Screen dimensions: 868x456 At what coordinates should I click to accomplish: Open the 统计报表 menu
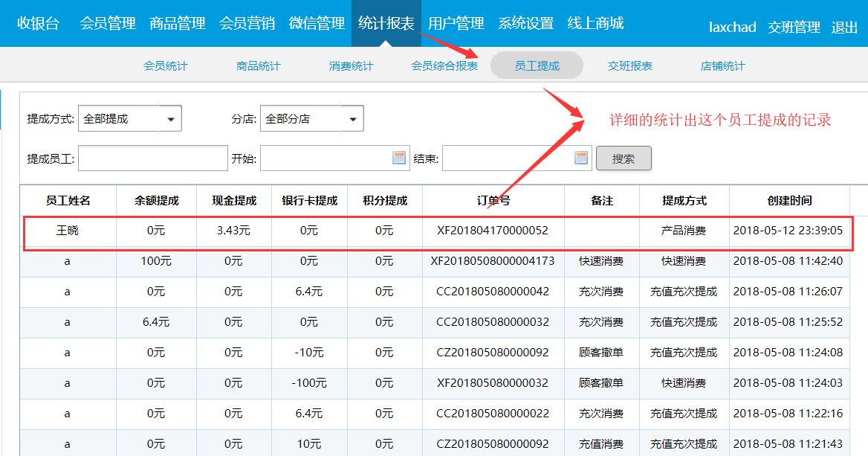point(386,24)
